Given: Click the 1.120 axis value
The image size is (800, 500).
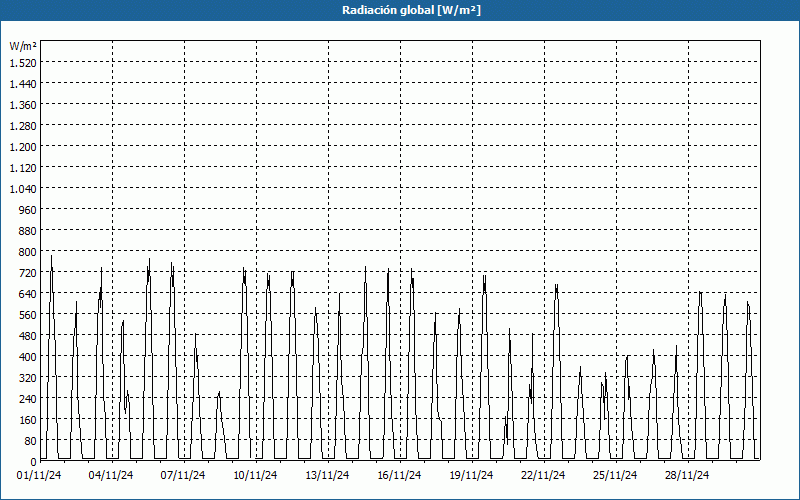Looking at the screenshot, I should pos(23,168).
